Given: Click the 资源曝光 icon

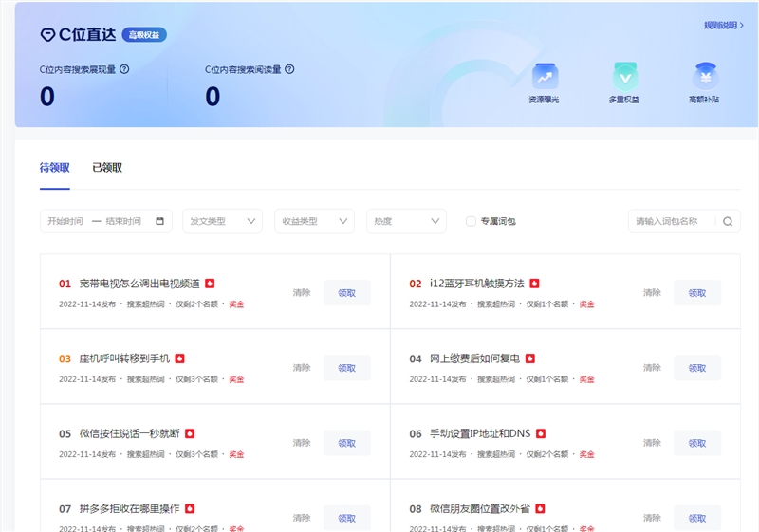Looking at the screenshot, I should [x=545, y=76].
